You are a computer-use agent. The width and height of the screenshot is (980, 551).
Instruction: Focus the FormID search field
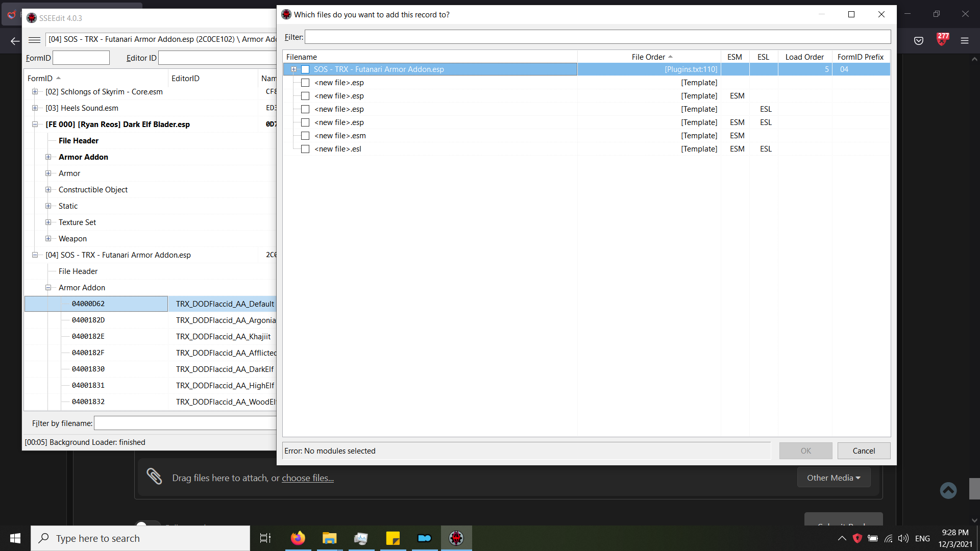[81, 58]
